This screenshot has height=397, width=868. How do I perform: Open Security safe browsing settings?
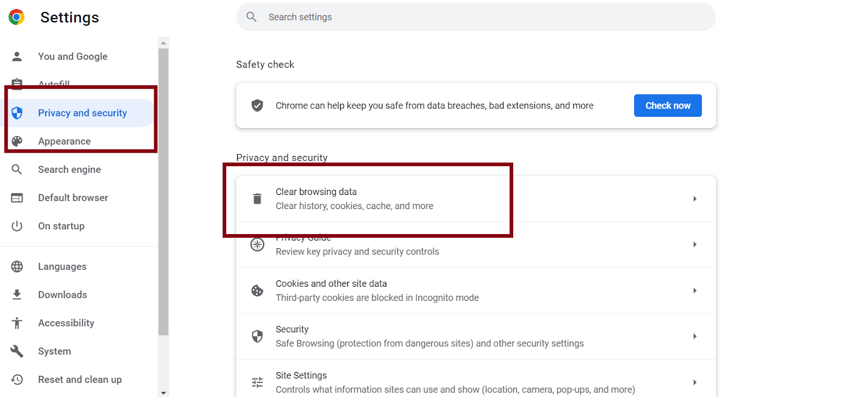coord(476,336)
